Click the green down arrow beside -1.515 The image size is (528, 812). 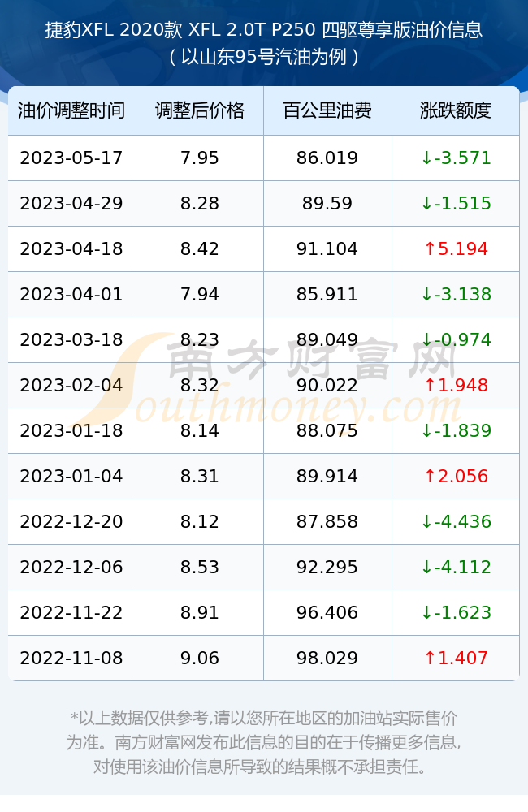pyautogui.click(x=426, y=204)
